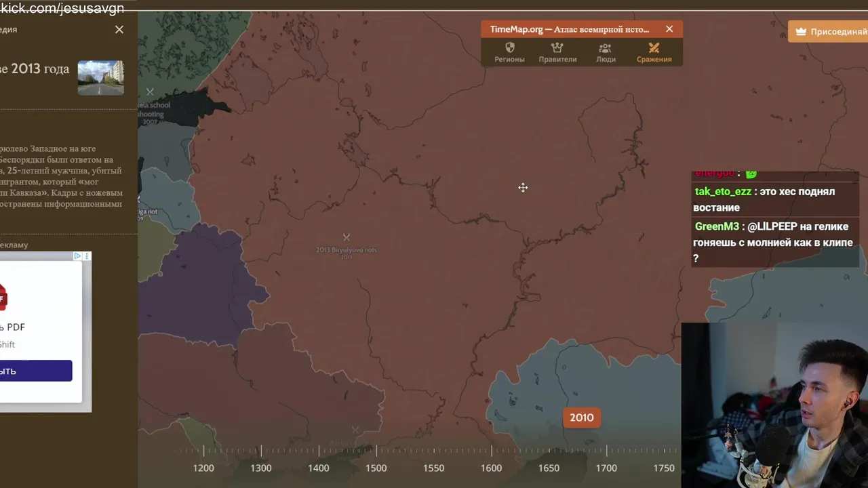
Task: Switch to the Люди tab
Action: pyautogui.click(x=606, y=53)
